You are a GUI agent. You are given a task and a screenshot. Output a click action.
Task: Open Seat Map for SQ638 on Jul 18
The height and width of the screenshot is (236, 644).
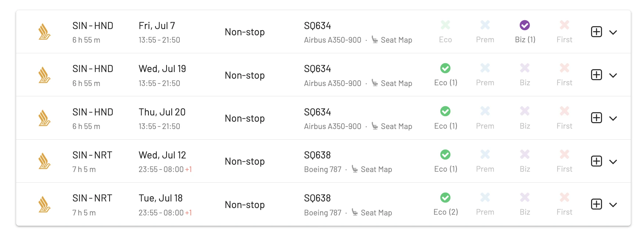click(x=372, y=212)
